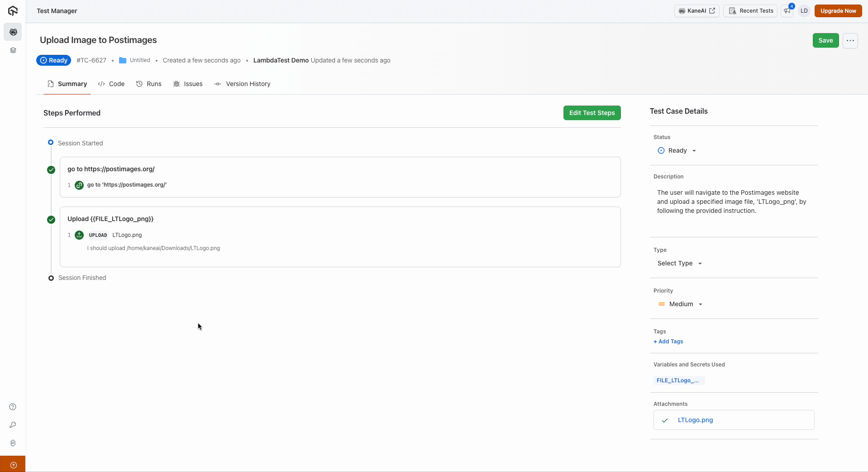The image size is (868, 472).
Task: Switch to the Code tab
Action: tap(111, 84)
